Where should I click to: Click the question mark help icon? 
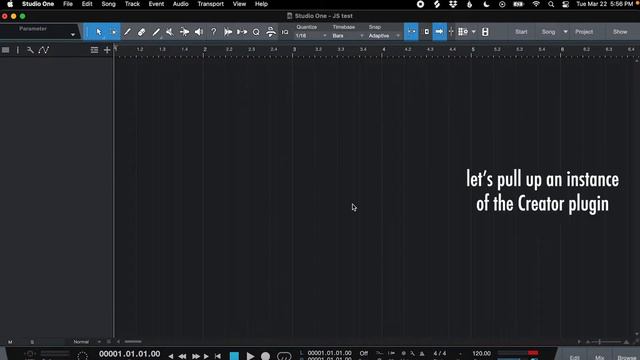213,32
